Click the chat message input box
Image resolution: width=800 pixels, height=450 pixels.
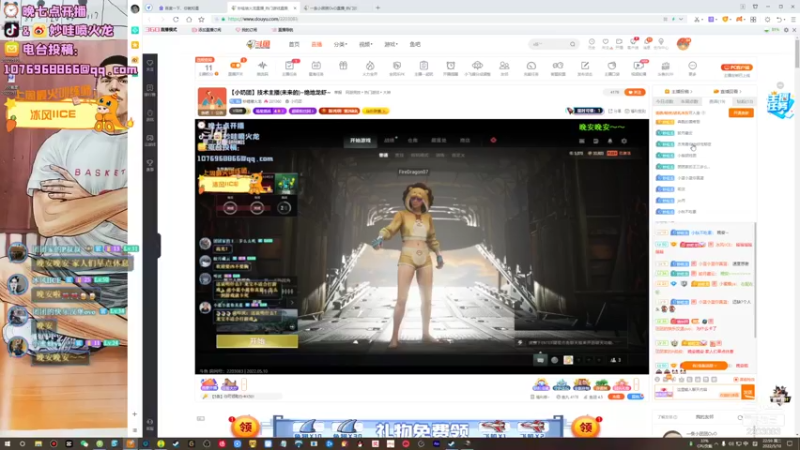point(706,392)
